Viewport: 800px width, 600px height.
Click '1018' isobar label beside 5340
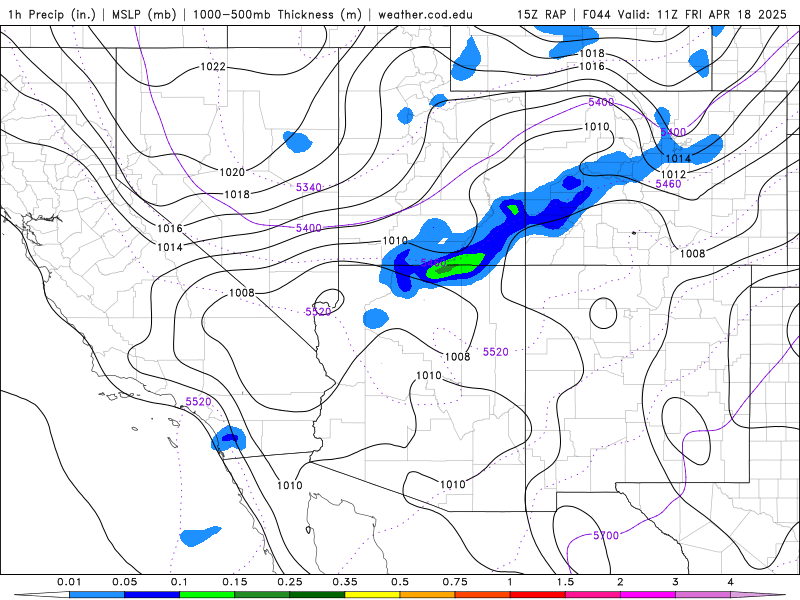(x=237, y=194)
